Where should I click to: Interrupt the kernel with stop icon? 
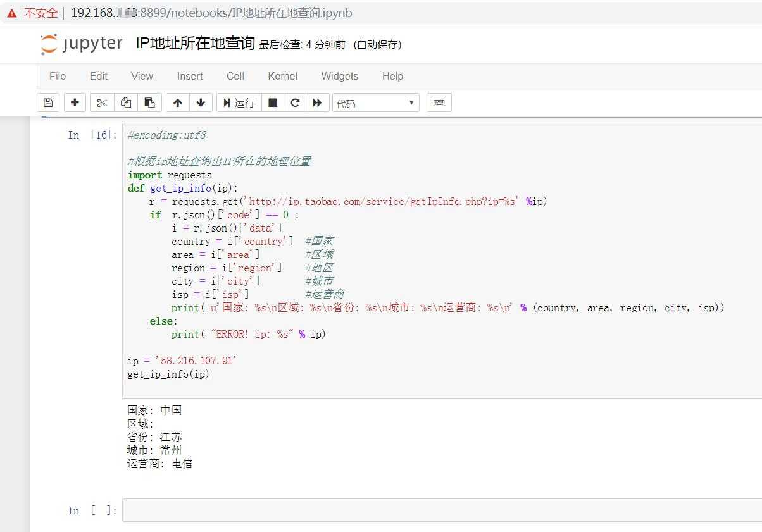point(273,102)
